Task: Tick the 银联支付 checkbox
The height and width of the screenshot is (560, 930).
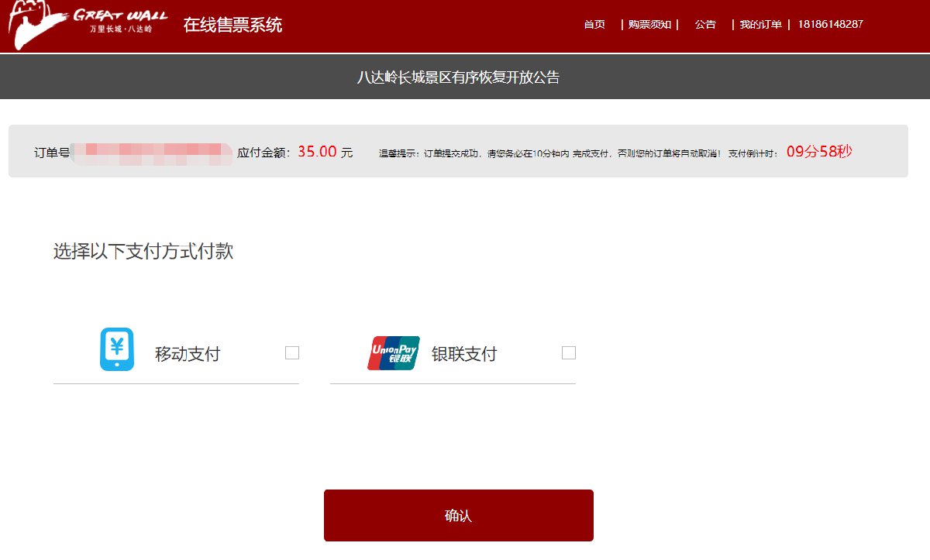Action: tap(569, 353)
